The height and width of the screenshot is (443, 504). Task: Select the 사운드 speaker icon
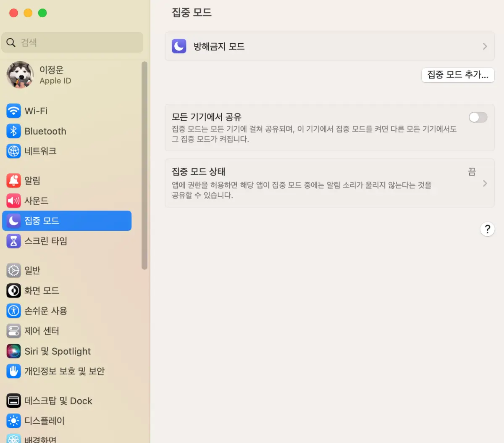[x=13, y=200]
